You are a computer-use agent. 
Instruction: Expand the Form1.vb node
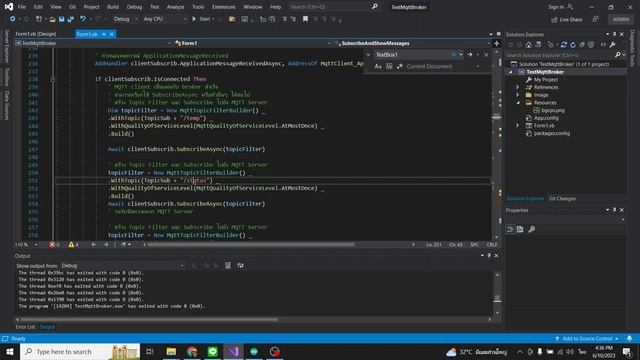[518, 126]
